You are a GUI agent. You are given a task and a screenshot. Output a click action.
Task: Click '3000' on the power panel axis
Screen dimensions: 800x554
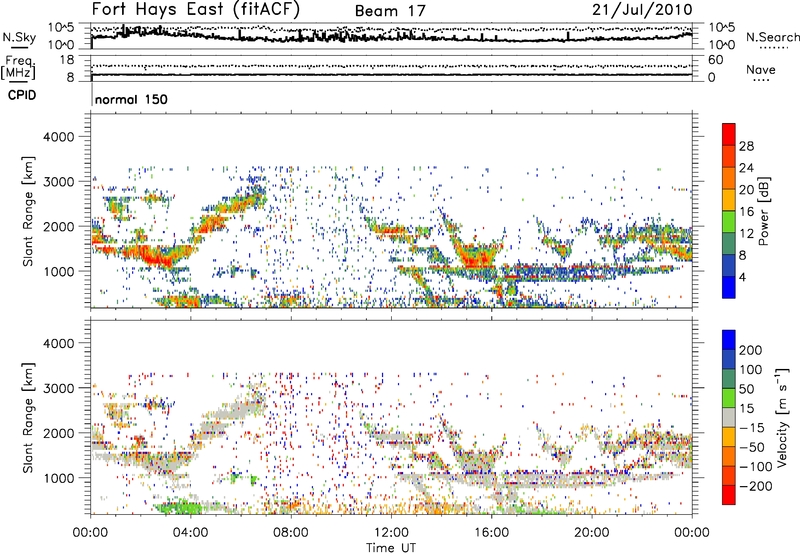click(x=59, y=182)
